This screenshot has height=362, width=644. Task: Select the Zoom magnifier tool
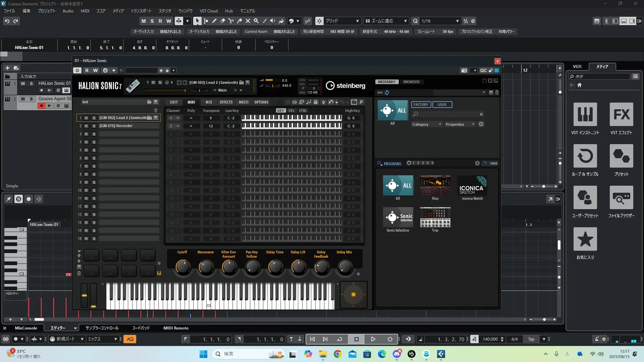pos(256,21)
